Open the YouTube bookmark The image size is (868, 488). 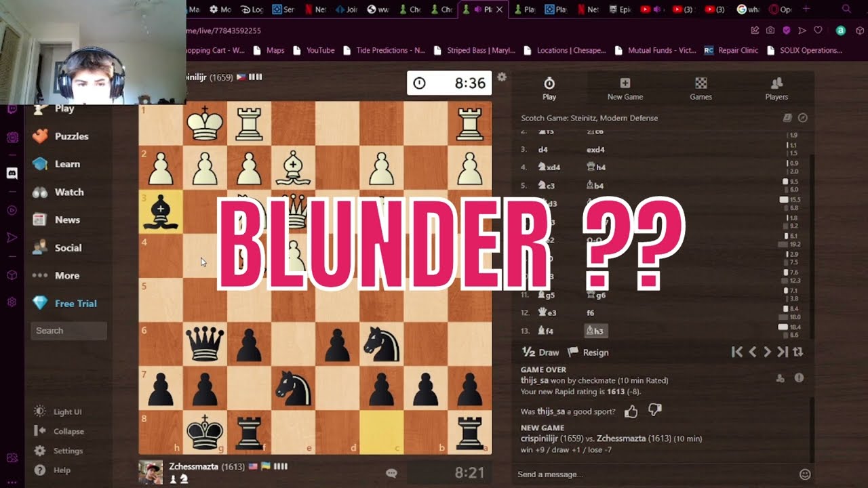pyautogui.click(x=313, y=50)
